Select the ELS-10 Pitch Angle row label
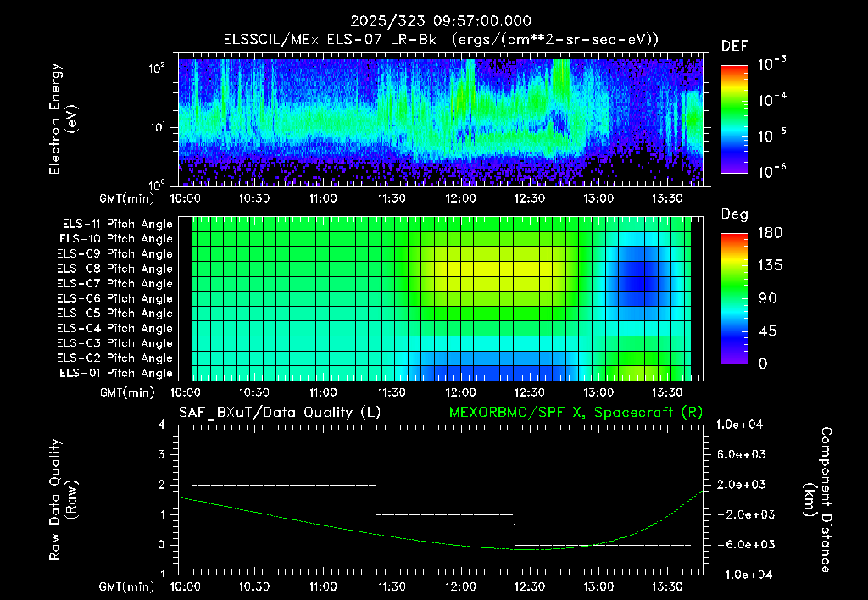 click(116, 239)
